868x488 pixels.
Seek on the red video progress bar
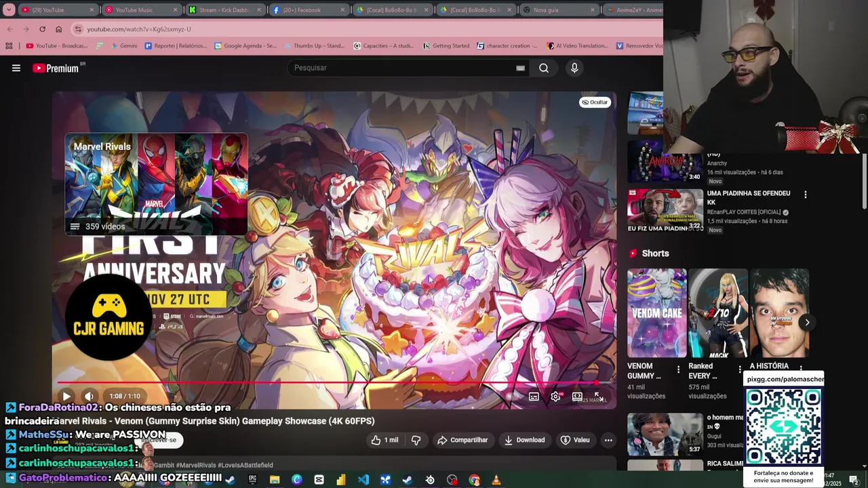click(334, 382)
